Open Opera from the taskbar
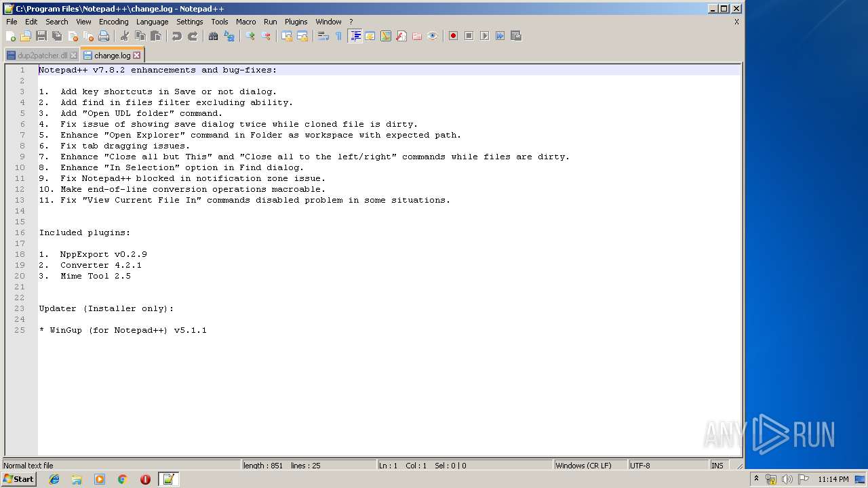Screen dimensions: 868x488 click(145, 479)
